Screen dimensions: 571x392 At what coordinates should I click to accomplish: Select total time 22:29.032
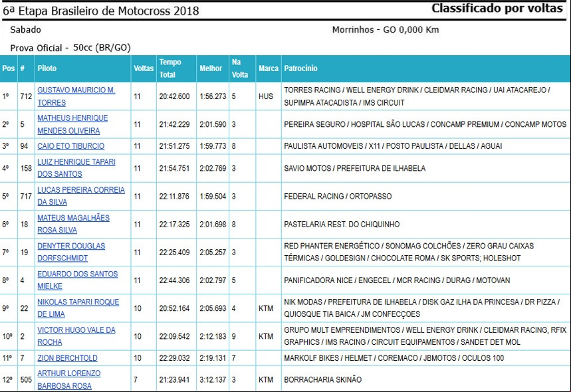(174, 358)
